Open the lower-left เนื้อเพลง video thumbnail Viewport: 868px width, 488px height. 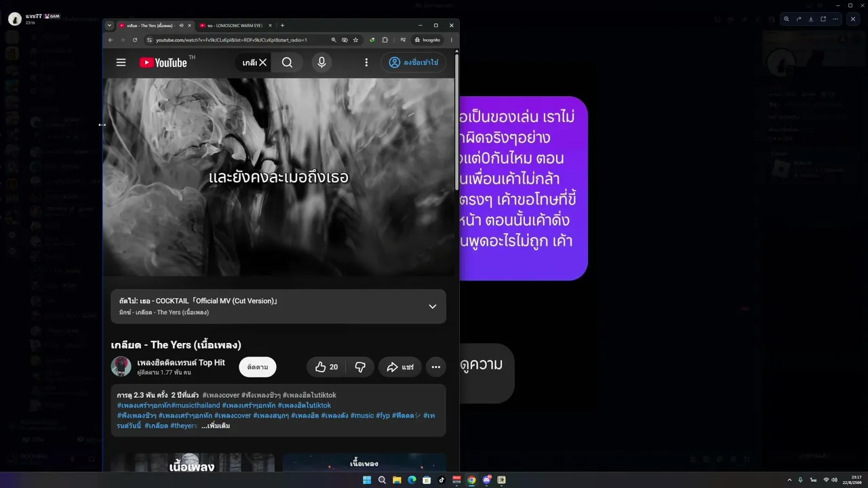[x=193, y=463]
